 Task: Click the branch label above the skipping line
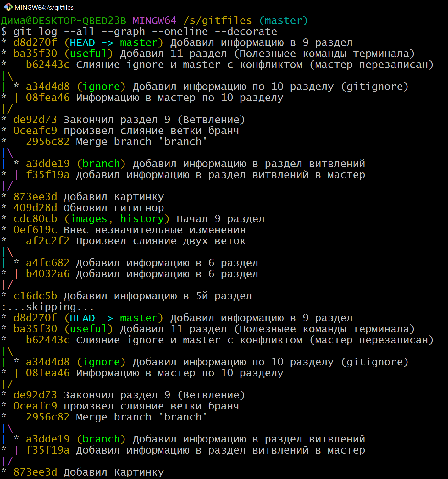tap(101, 164)
